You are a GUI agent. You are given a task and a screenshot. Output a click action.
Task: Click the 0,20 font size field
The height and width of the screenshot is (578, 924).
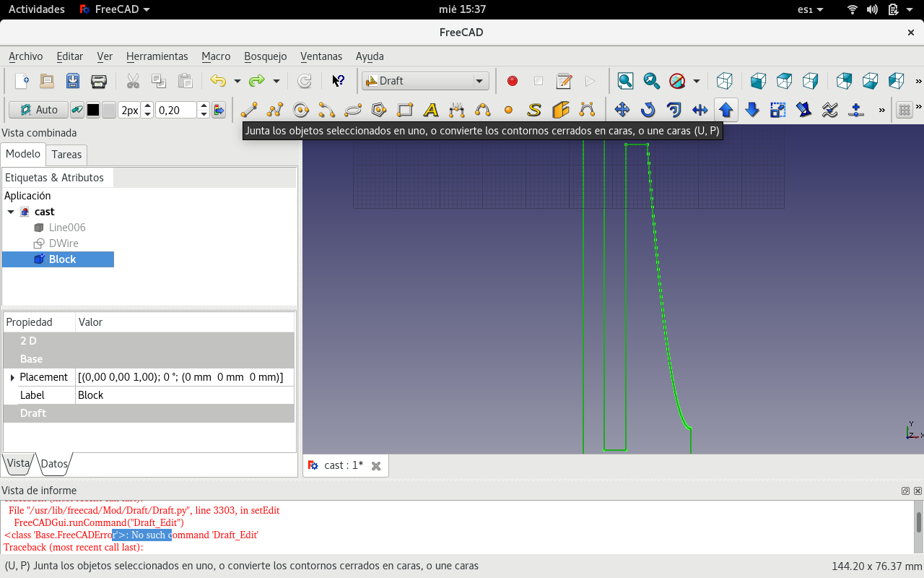pyautogui.click(x=176, y=110)
